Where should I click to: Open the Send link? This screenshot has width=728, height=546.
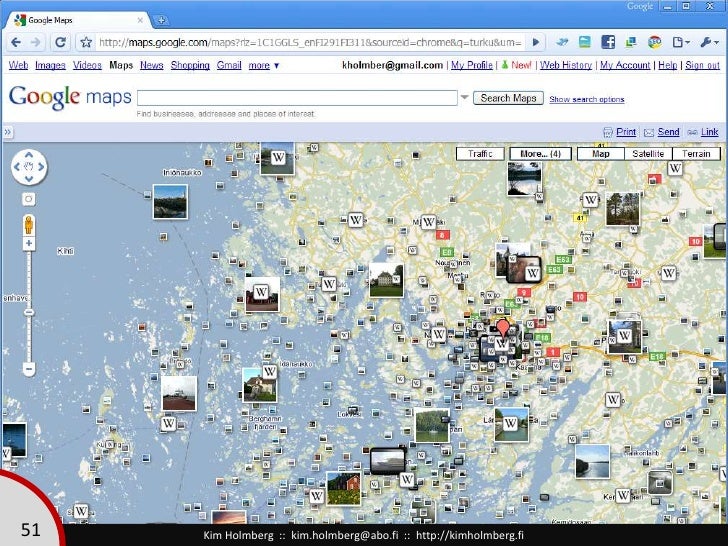668,132
